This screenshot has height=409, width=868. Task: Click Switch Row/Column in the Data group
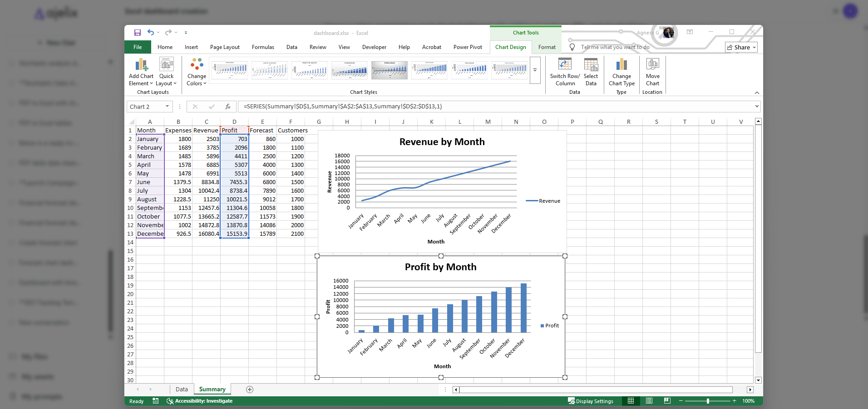[564, 73]
